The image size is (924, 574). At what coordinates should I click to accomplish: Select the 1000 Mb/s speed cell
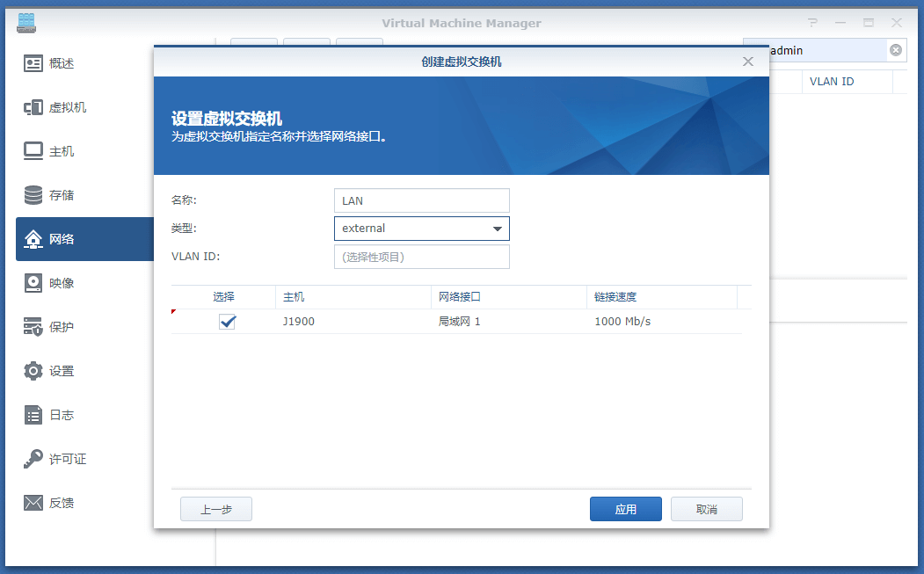(x=622, y=321)
